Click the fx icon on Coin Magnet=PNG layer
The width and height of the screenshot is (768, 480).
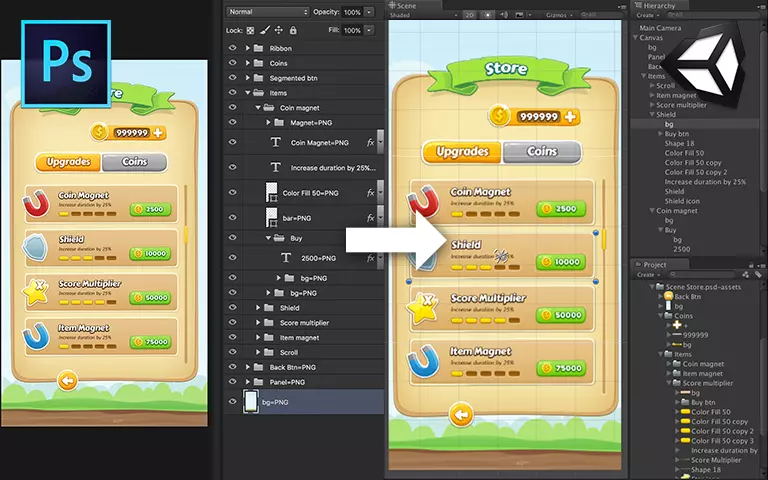point(370,143)
